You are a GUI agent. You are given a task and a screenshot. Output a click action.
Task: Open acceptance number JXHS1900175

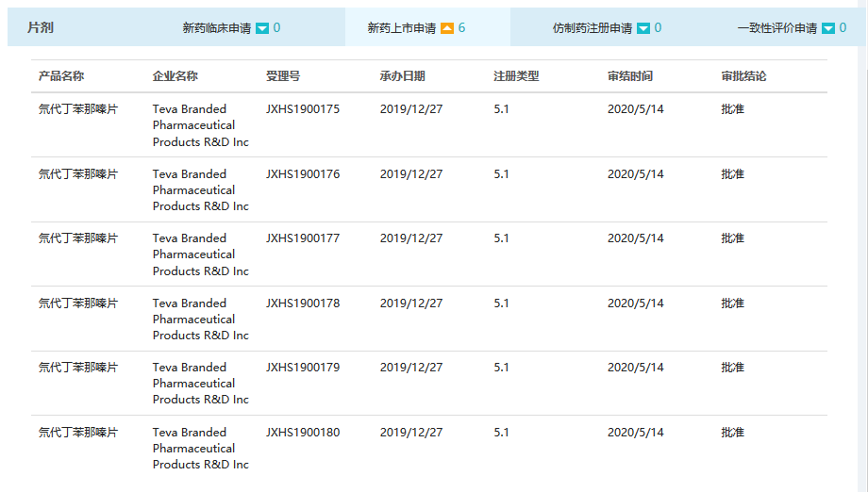click(x=303, y=109)
